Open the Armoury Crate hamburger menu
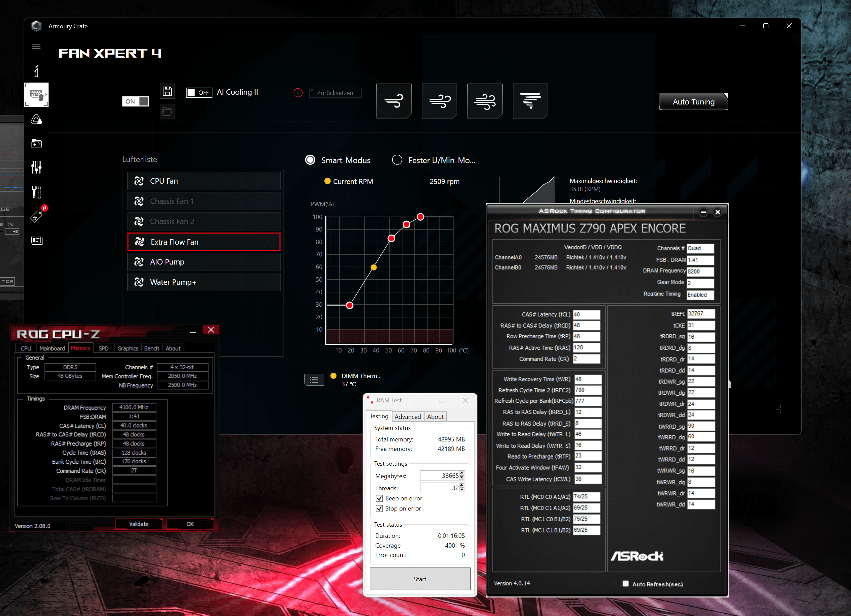 point(36,46)
